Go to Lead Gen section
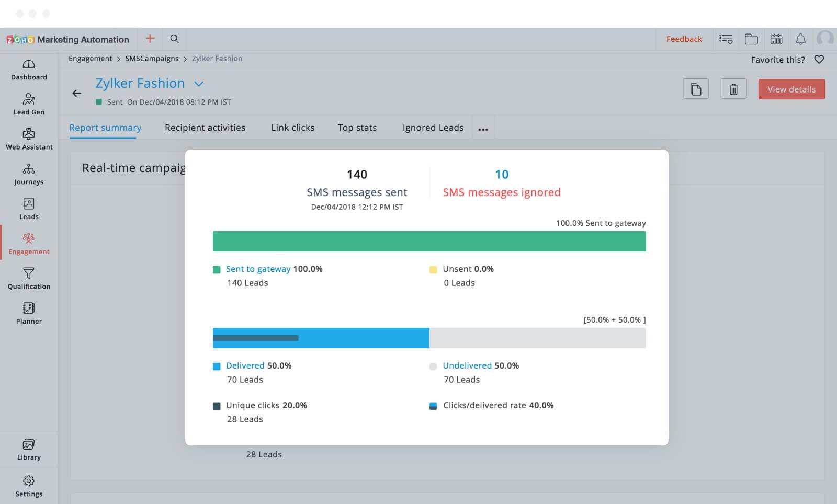837x504 pixels. [29, 104]
